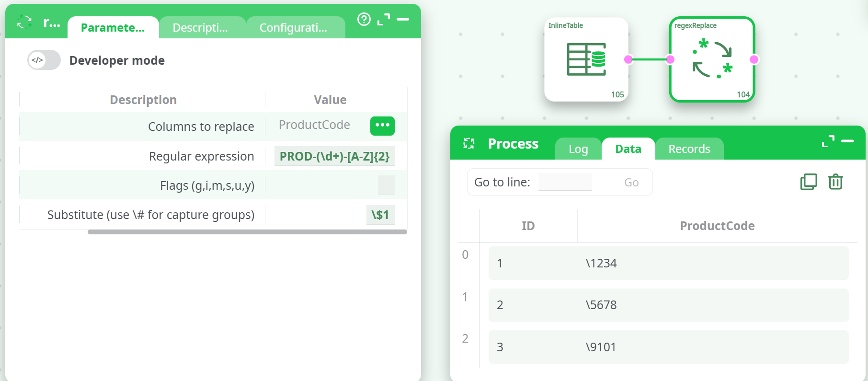
Task: Expand the parameters panel to fullscreen
Action: coord(384,19)
